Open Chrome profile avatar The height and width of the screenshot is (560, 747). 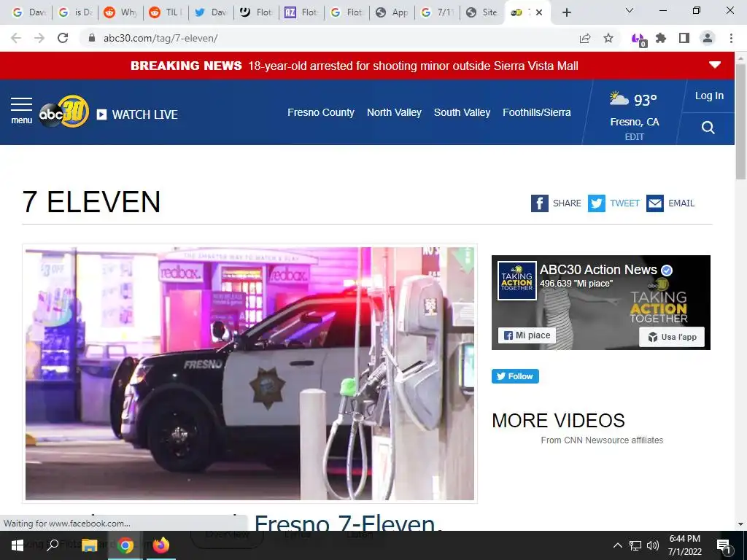pyautogui.click(x=708, y=38)
